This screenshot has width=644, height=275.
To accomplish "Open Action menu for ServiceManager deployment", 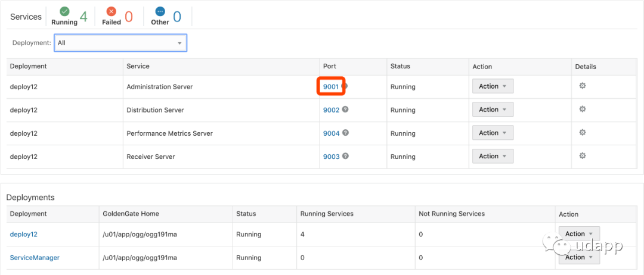I will tap(579, 257).
